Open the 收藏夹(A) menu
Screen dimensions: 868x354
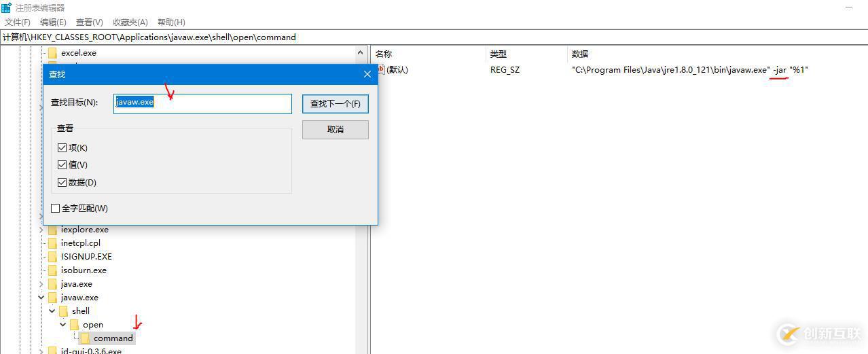(x=131, y=22)
